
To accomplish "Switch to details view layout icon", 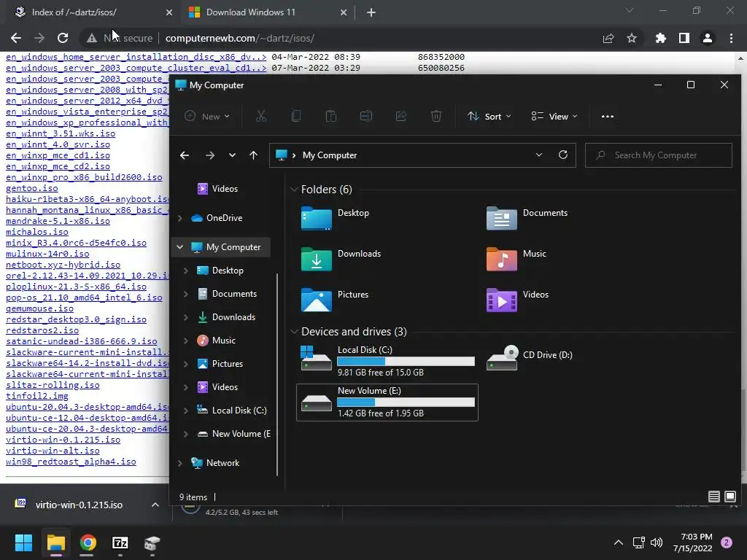I will 713,497.
